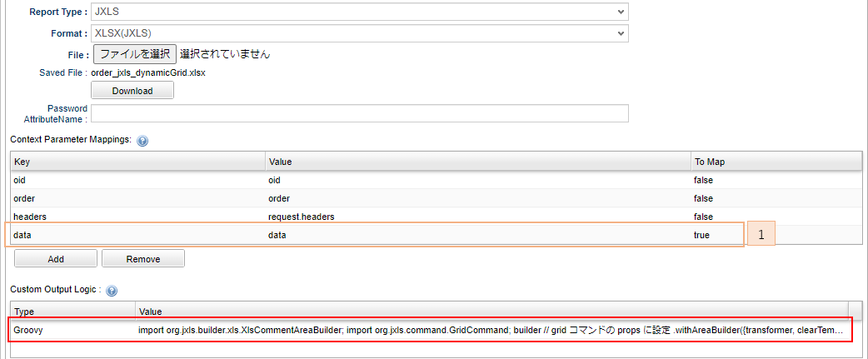The image size is (868, 359).
Task: Open the Report Type dropdown showing JXLS
Action: point(359,12)
